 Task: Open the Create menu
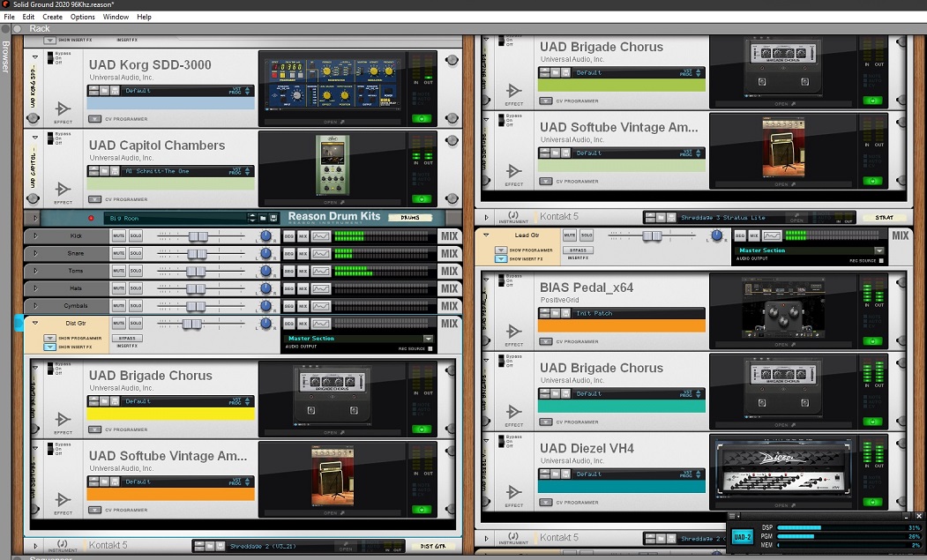[52, 17]
